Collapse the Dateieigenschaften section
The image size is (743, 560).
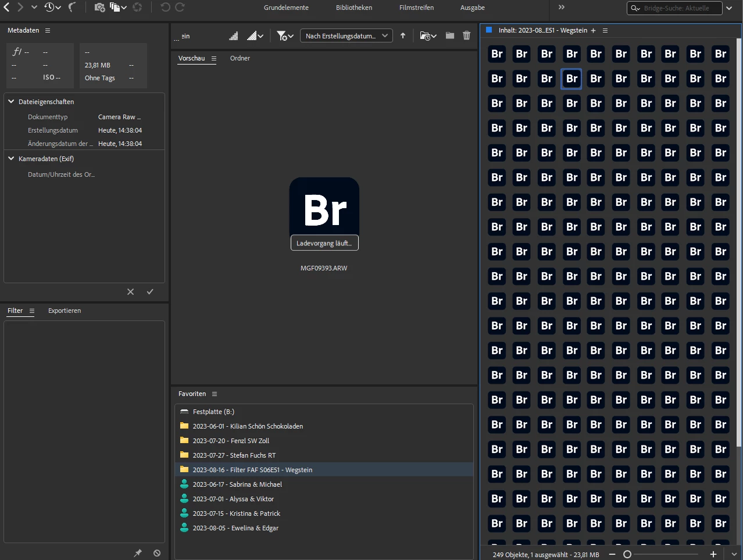pyautogui.click(x=11, y=101)
